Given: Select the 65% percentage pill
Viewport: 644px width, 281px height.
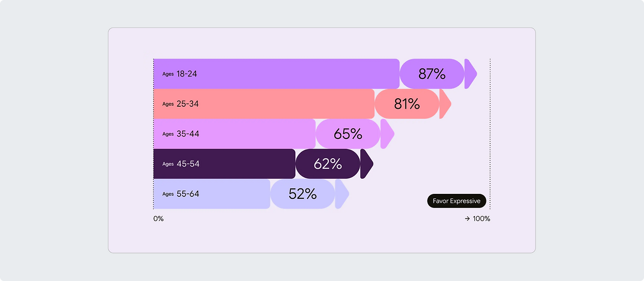Looking at the screenshot, I should point(348,134).
